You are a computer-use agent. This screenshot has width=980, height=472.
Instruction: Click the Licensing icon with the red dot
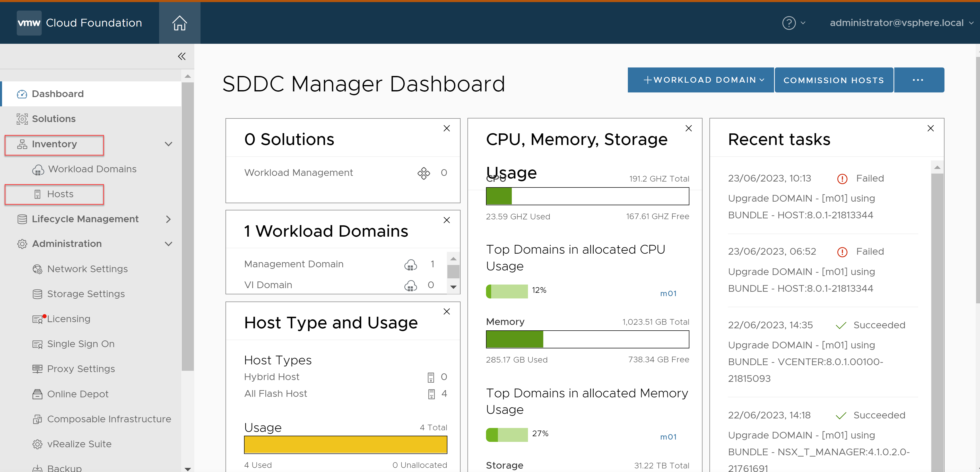(x=38, y=319)
